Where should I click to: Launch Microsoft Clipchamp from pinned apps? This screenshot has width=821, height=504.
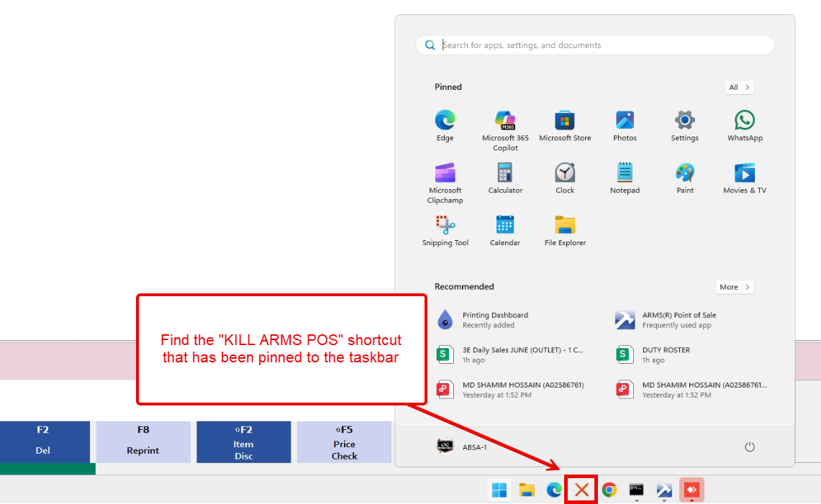point(445,183)
